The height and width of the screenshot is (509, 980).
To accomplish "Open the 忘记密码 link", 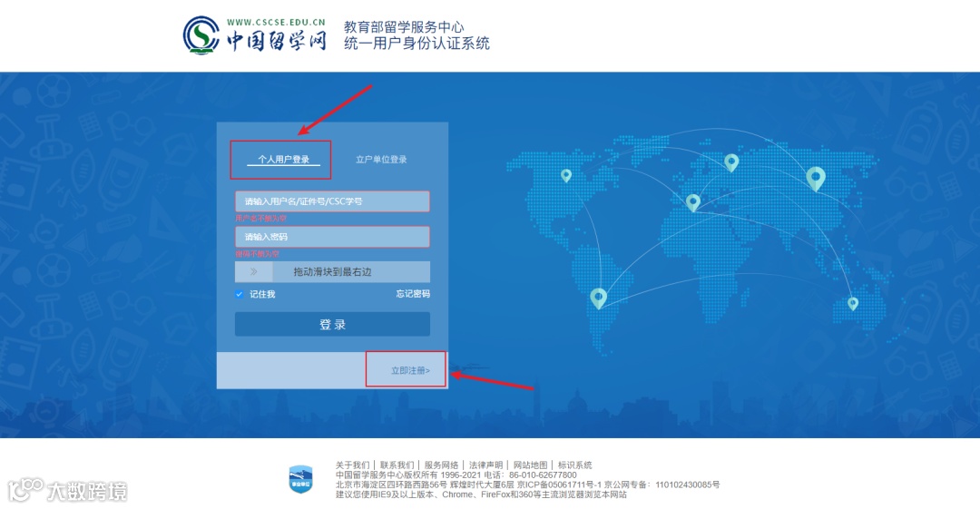I will click(x=413, y=293).
